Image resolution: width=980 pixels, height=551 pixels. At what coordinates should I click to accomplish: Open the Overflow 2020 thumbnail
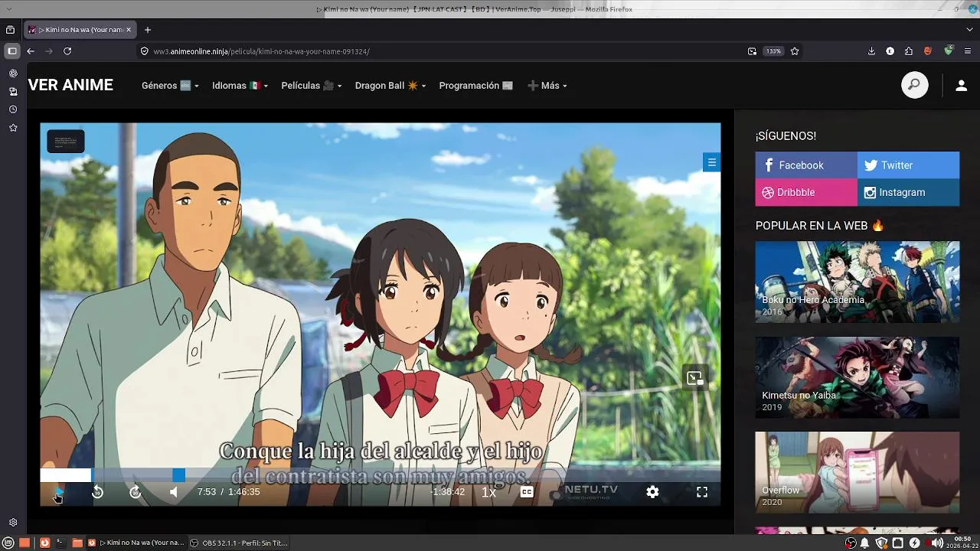857,472
